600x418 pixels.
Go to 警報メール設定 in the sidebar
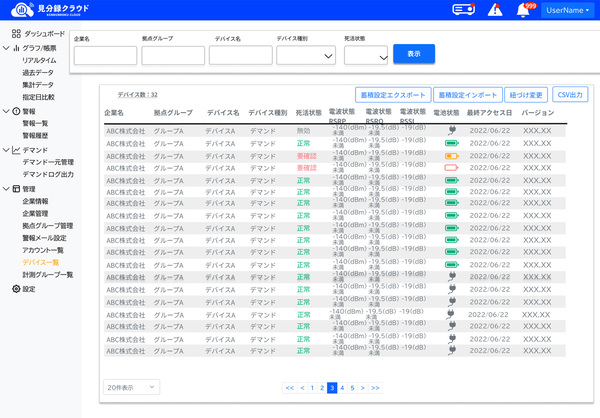tap(44, 238)
